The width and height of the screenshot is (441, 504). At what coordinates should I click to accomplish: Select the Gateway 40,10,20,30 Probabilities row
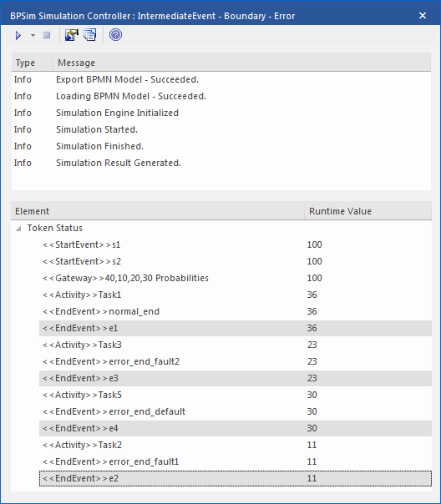[236, 278]
